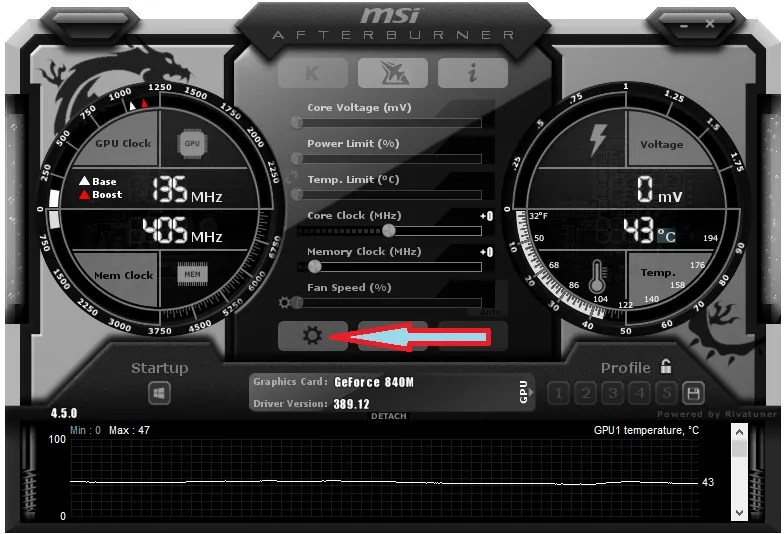The height and width of the screenshot is (534, 784).
Task: Toggle the link icon beside Temp. Limit
Action: click(291, 177)
